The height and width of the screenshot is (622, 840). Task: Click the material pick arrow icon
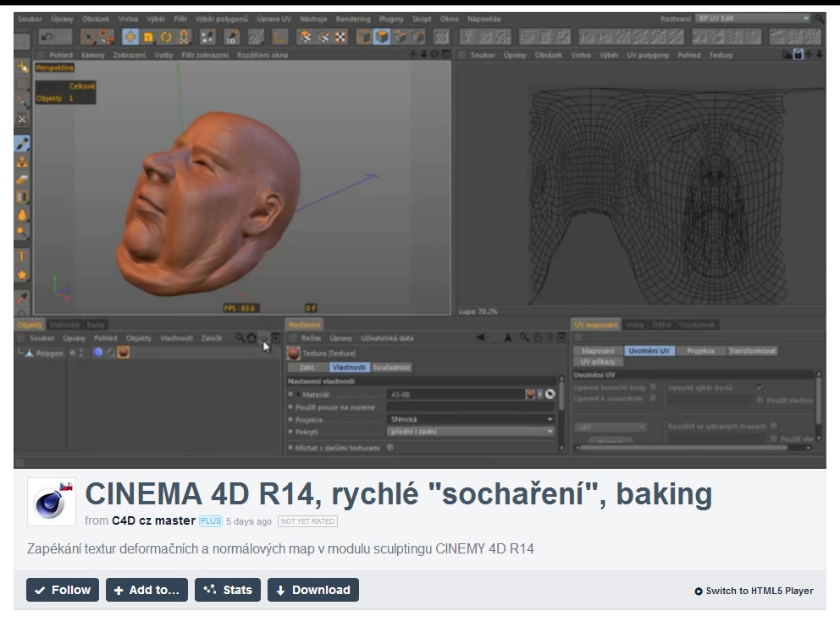(x=550, y=394)
